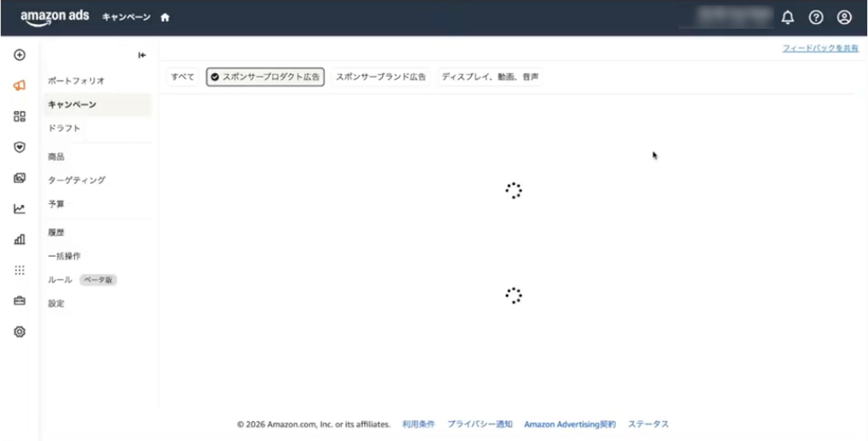Select the すべて filter tab
868x441 pixels.
click(183, 77)
